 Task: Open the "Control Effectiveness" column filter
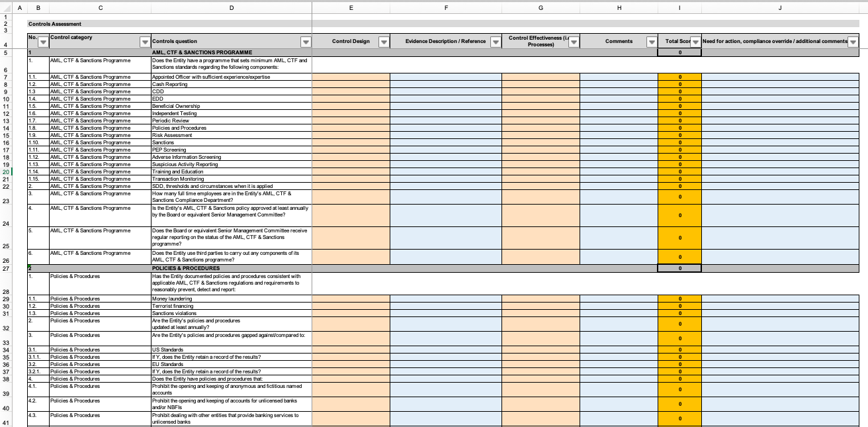(574, 41)
